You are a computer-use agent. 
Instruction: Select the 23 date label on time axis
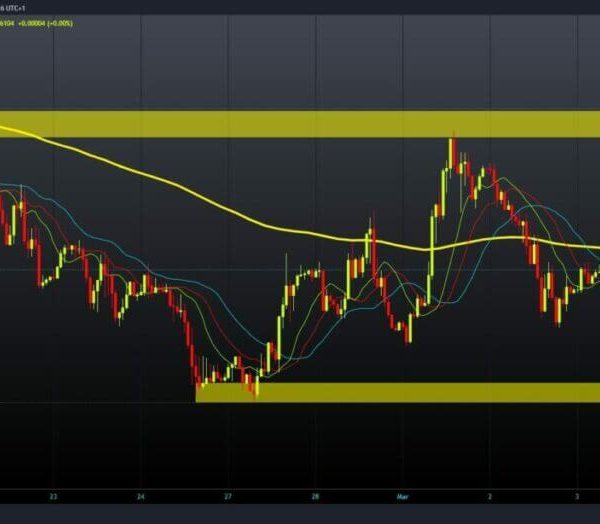tap(54, 495)
